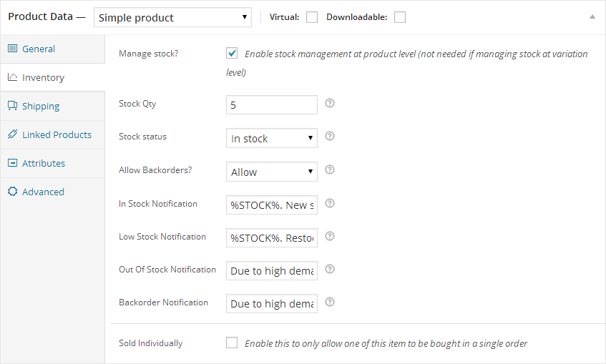606x364 pixels.
Task: Click help icon for Out Of Stock Notification
Action: pyautogui.click(x=330, y=270)
